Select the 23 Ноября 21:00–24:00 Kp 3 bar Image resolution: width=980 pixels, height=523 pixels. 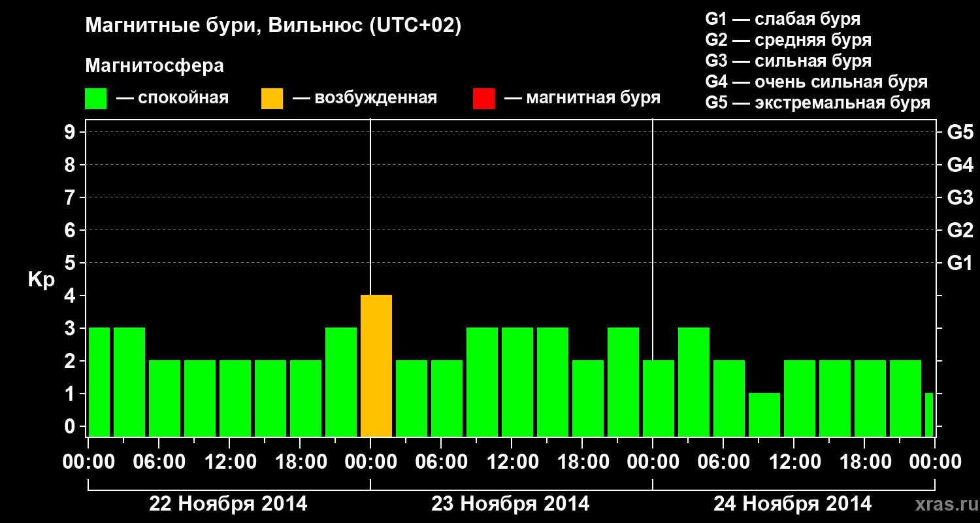point(623,382)
